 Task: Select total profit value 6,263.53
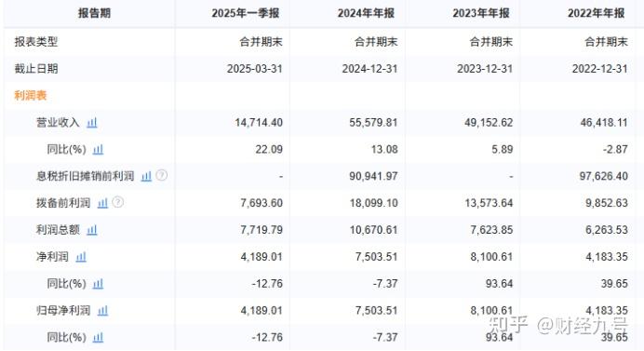[607, 230]
